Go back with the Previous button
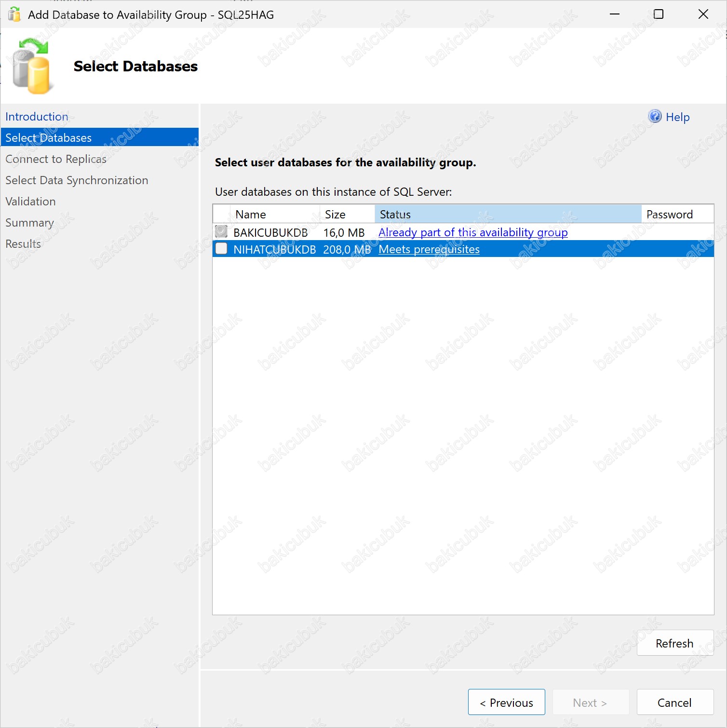This screenshot has height=728, width=727. (x=506, y=702)
